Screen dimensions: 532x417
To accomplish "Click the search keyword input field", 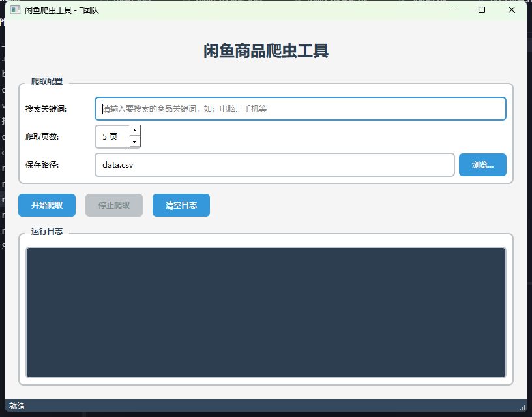I will [x=301, y=109].
